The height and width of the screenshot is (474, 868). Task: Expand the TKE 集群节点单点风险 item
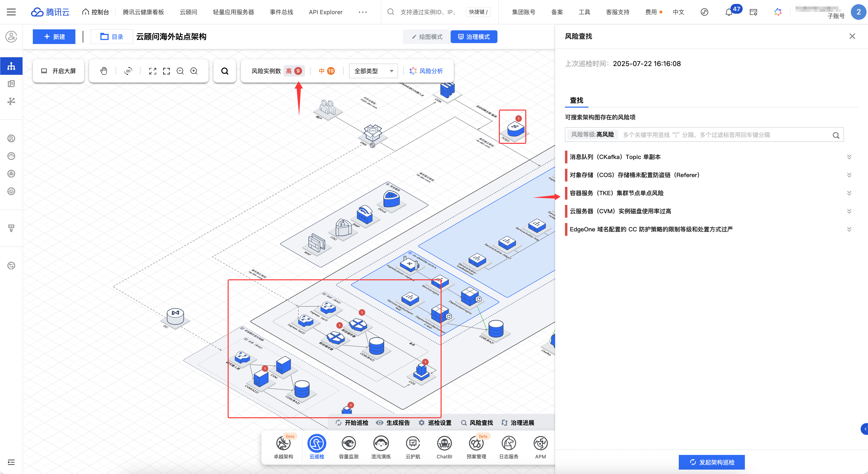point(849,193)
